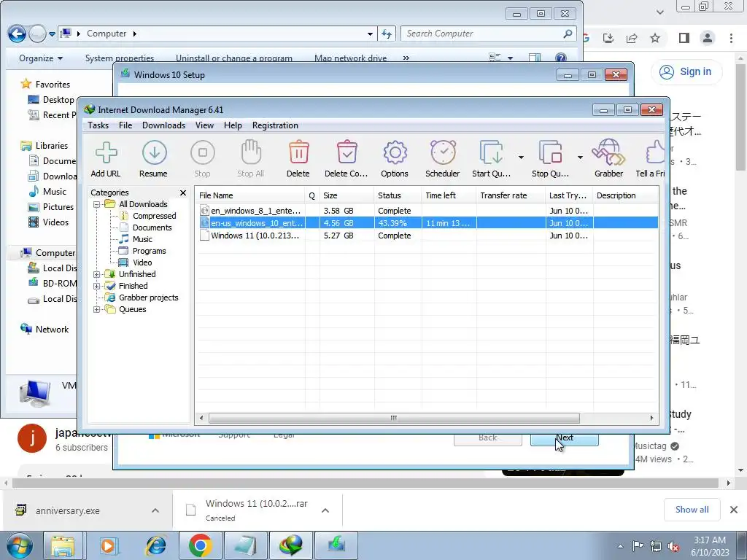Open Organize dropdown in Explorer

pos(41,58)
